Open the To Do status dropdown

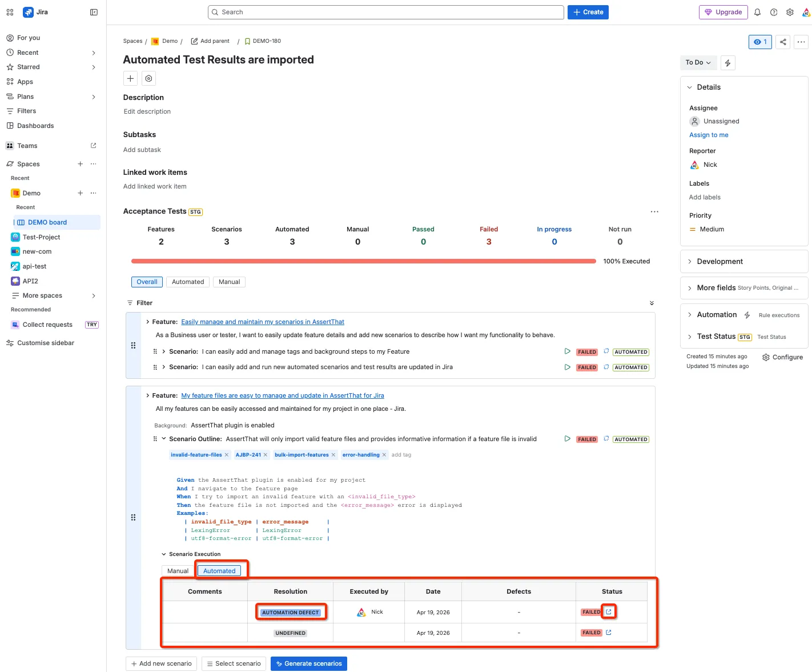tap(698, 63)
